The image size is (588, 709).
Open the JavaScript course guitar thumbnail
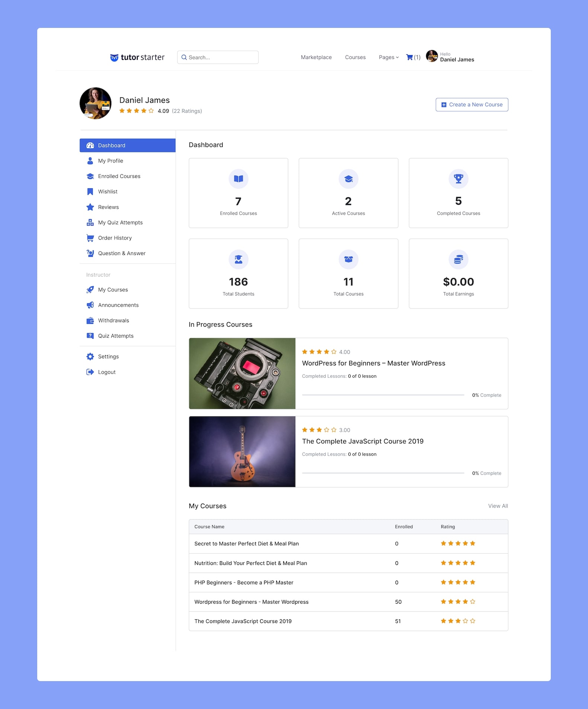click(242, 452)
